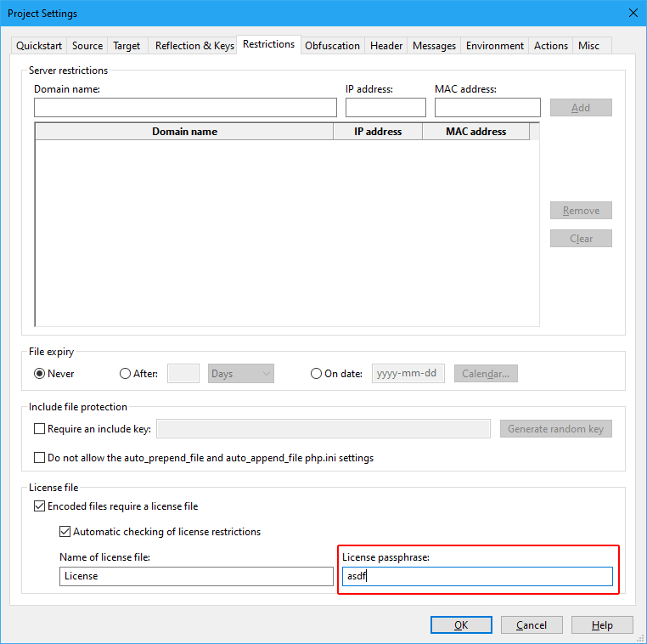Go to the Reflection & Keys tab

194,46
